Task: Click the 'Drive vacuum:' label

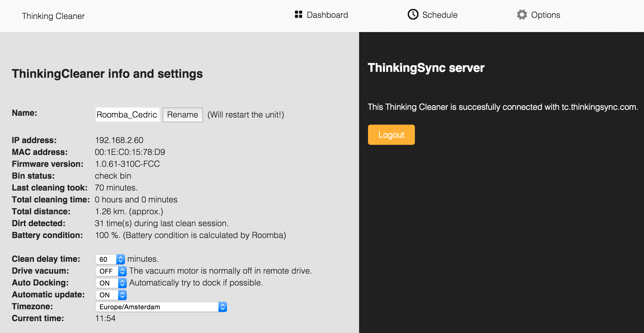Action: 40,271
